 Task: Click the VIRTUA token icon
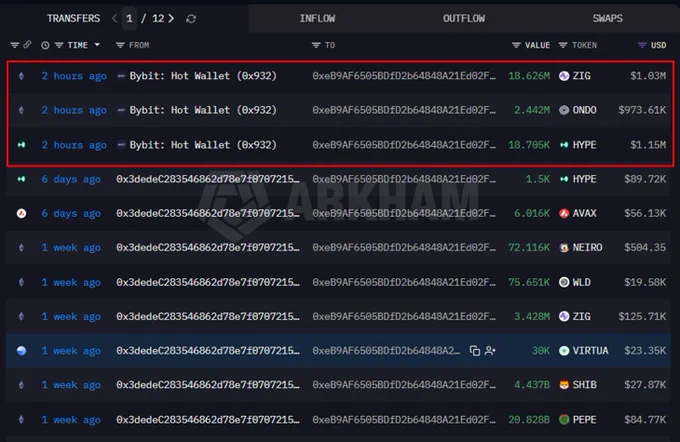tap(564, 350)
